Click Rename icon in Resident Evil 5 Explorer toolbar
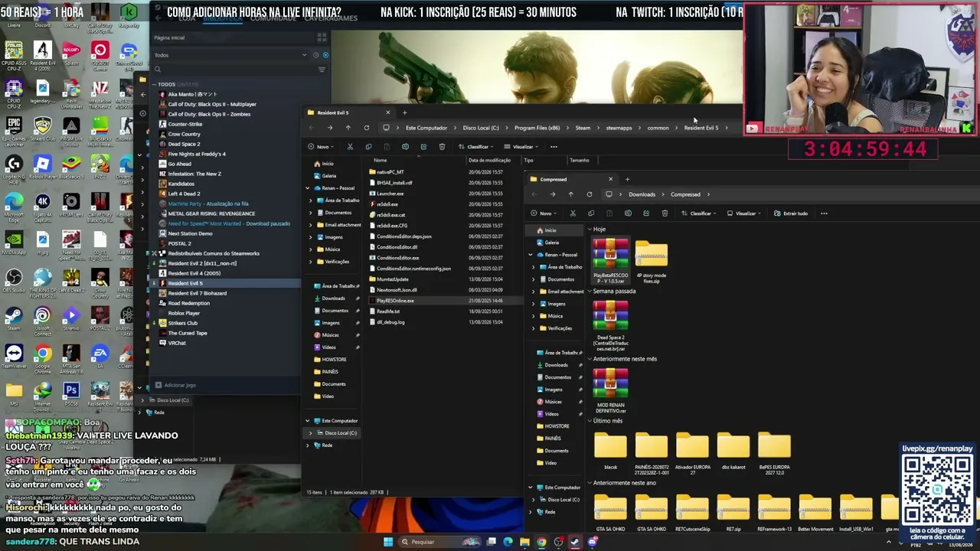Screen dimensions: 980x551 point(405,147)
